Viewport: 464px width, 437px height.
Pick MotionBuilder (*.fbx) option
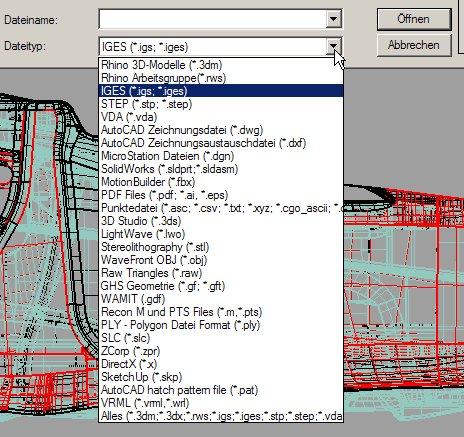pyautogui.click(x=221, y=182)
